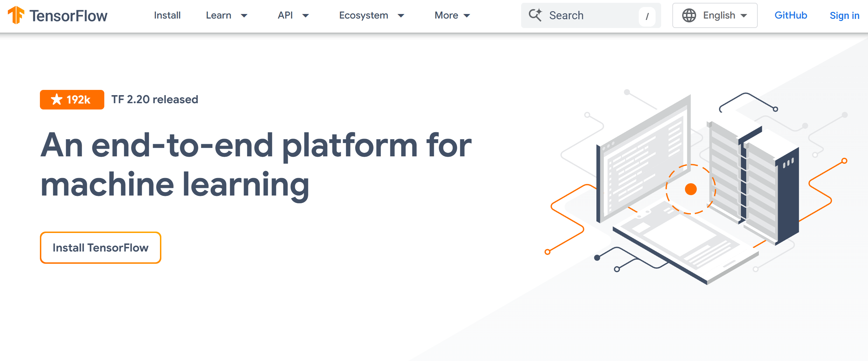Viewport: 868px width, 361px height.
Task: Select the 192k GitHub stars badge
Action: tap(71, 100)
